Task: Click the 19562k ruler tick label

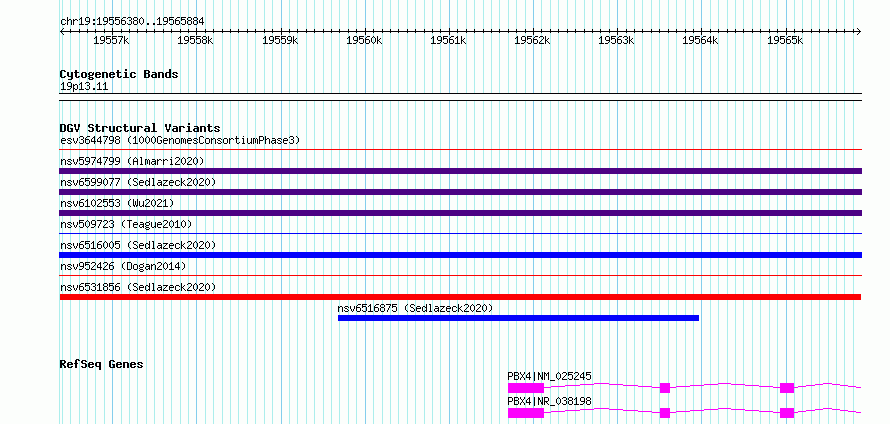Action: 532,40
